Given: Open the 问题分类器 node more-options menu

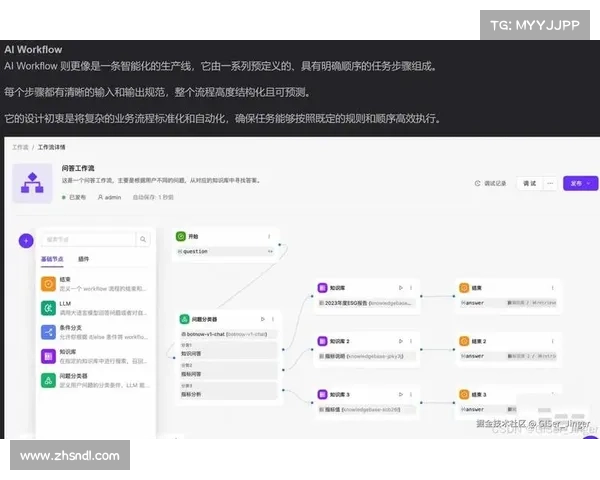Looking at the screenshot, I should [273, 319].
